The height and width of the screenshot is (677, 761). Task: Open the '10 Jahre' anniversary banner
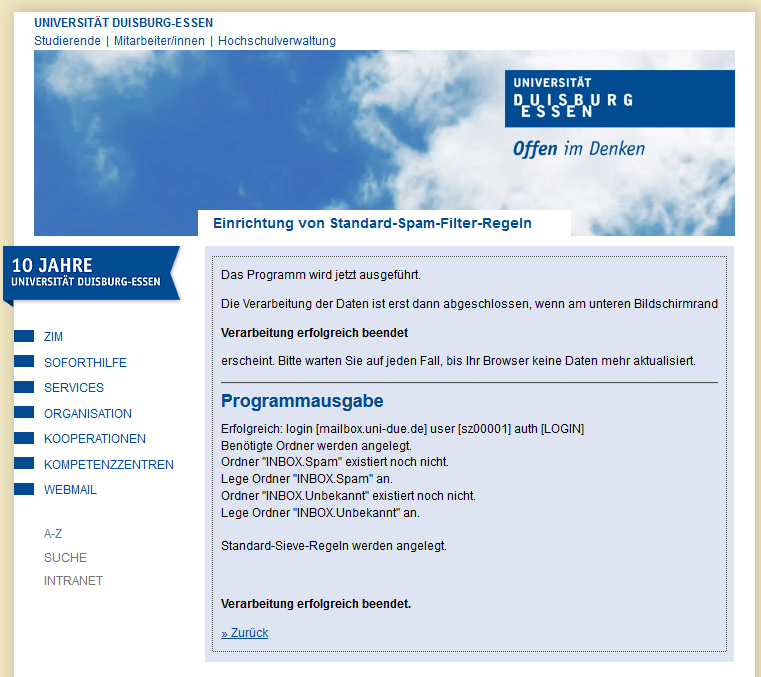tap(88, 272)
